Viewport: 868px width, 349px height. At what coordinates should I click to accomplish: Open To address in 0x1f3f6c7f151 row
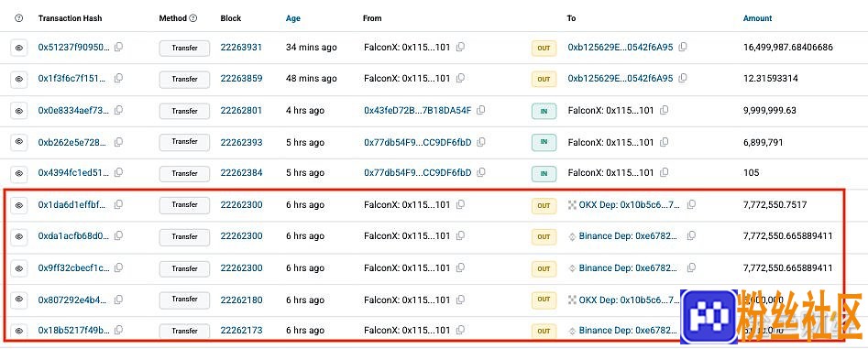coord(621,79)
